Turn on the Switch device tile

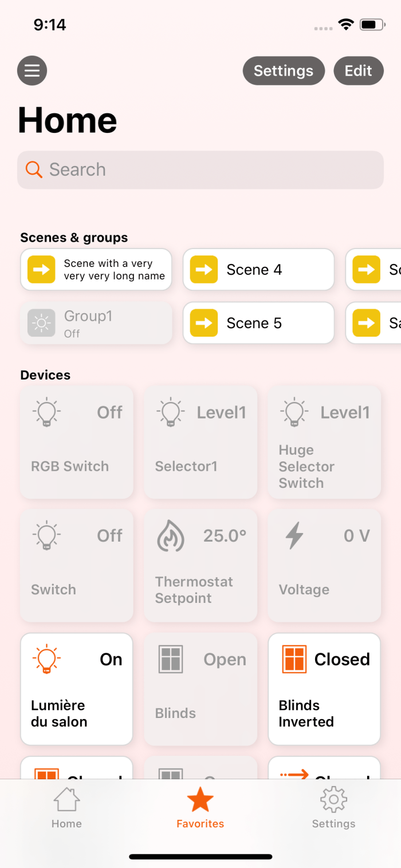(77, 565)
